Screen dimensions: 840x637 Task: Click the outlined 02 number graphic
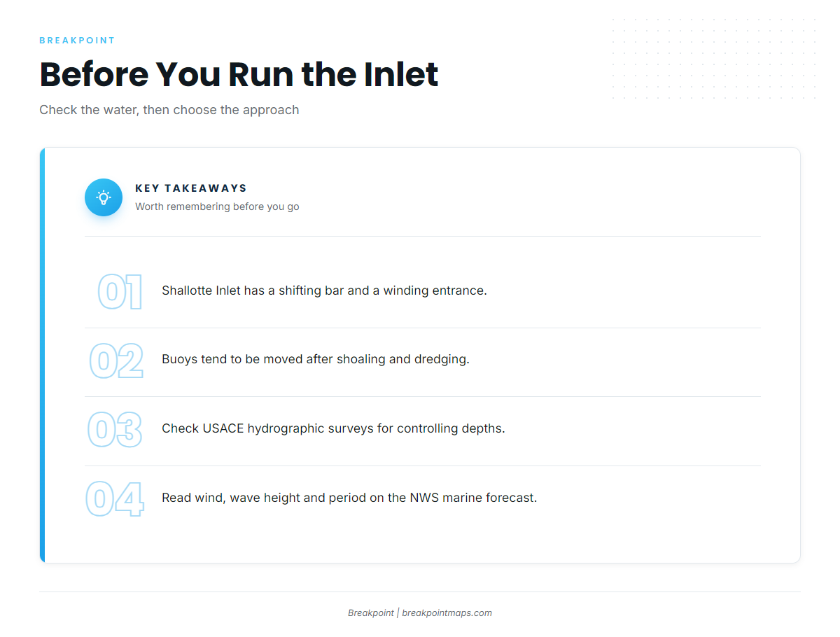[x=116, y=361]
